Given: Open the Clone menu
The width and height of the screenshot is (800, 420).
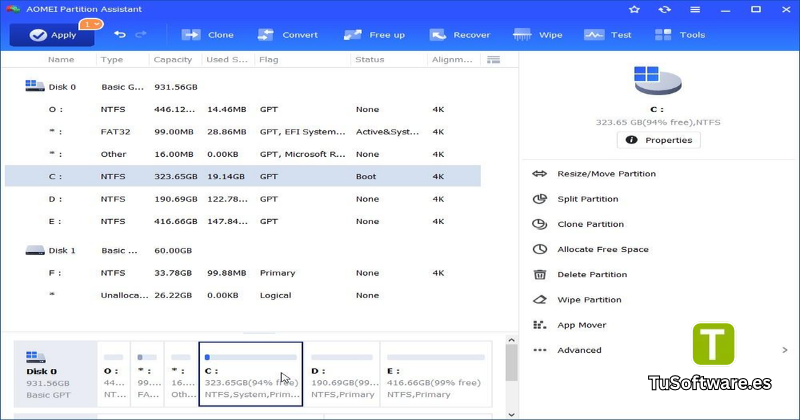Looking at the screenshot, I should [207, 35].
